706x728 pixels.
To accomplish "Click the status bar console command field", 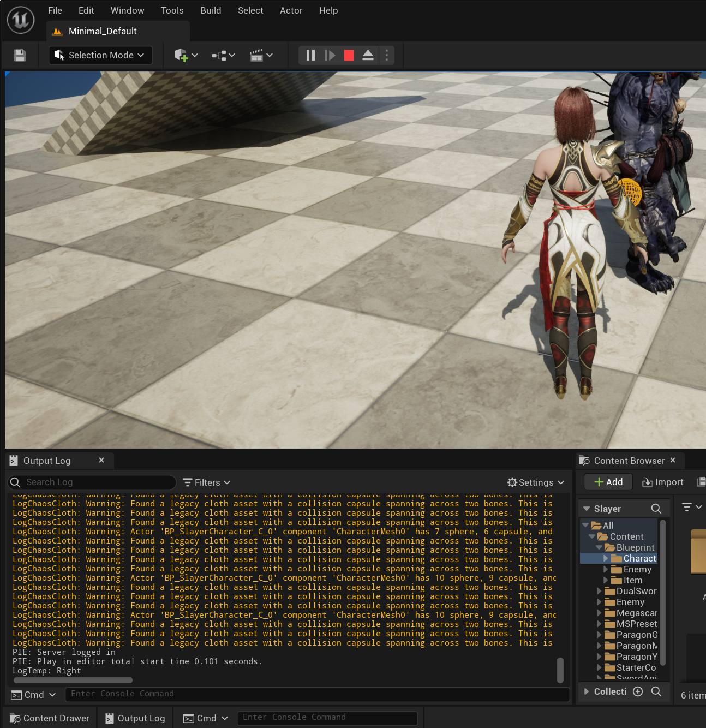I will click(327, 718).
